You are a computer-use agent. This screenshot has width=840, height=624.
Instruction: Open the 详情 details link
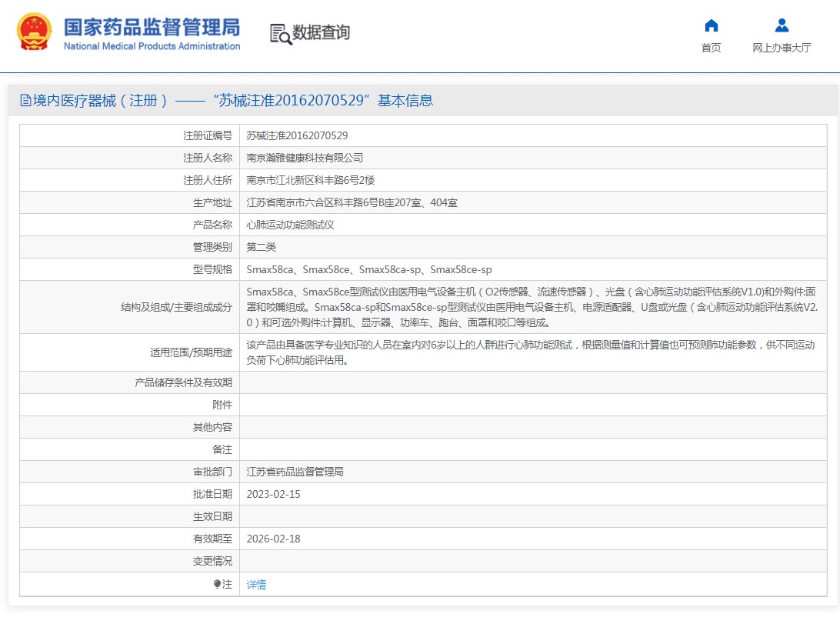(x=256, y=584)
